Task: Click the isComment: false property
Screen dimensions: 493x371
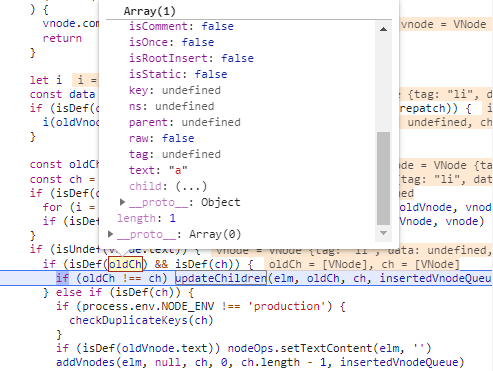Action: pos(181,26)
